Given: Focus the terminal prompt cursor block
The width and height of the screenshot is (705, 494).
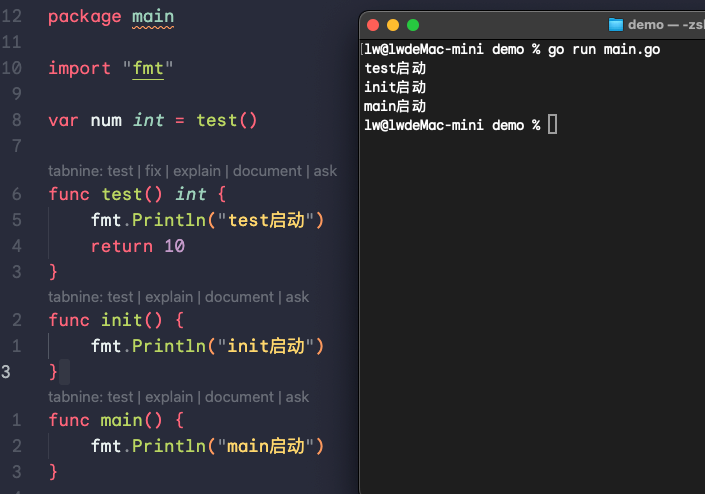Looking at the screenshot, I should click(553, 124).
